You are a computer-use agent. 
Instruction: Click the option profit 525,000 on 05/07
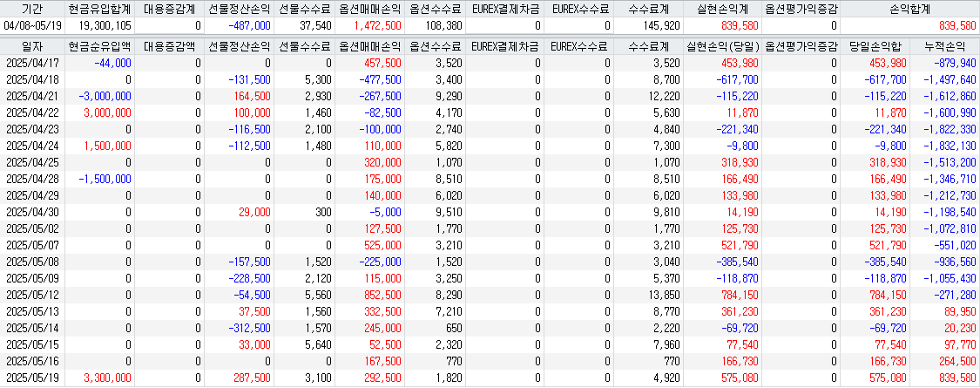point(383,245)
